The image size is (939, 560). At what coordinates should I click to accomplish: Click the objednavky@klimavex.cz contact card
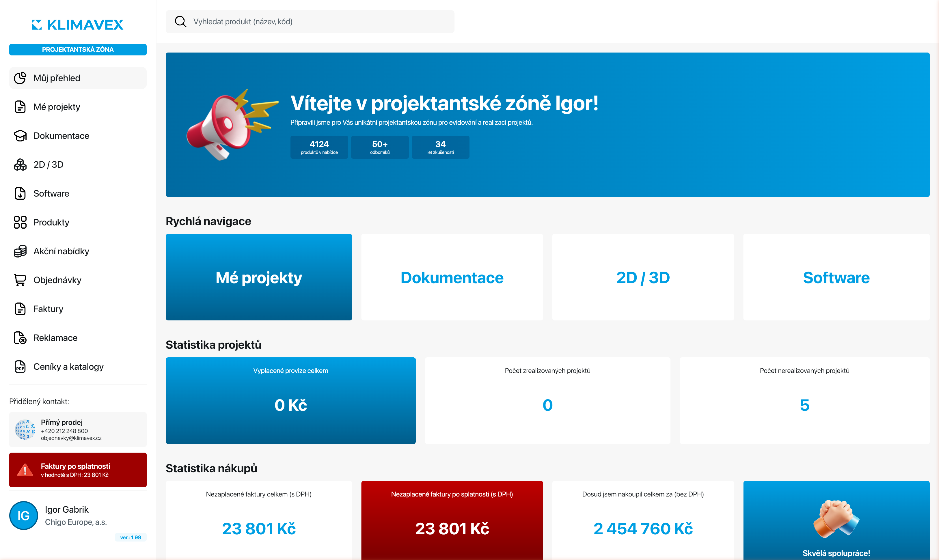coord(78,430)
